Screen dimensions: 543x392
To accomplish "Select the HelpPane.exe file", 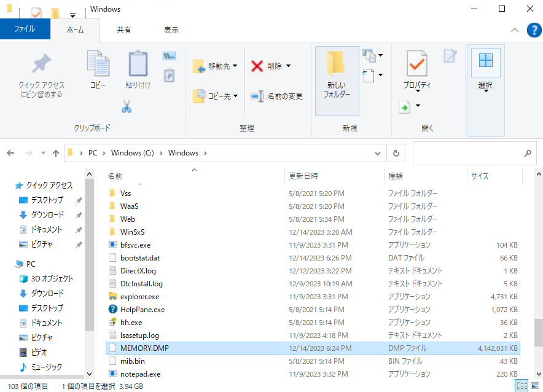I will 143,310.
